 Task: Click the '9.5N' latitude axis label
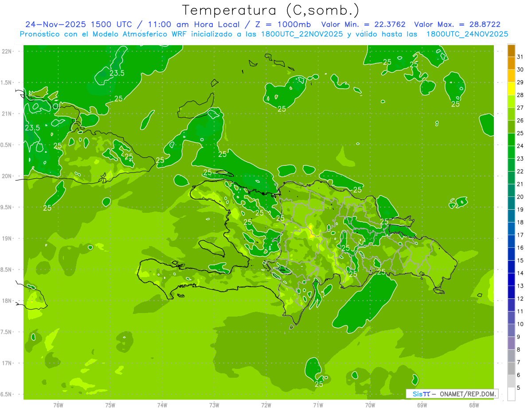coord(6,207)
